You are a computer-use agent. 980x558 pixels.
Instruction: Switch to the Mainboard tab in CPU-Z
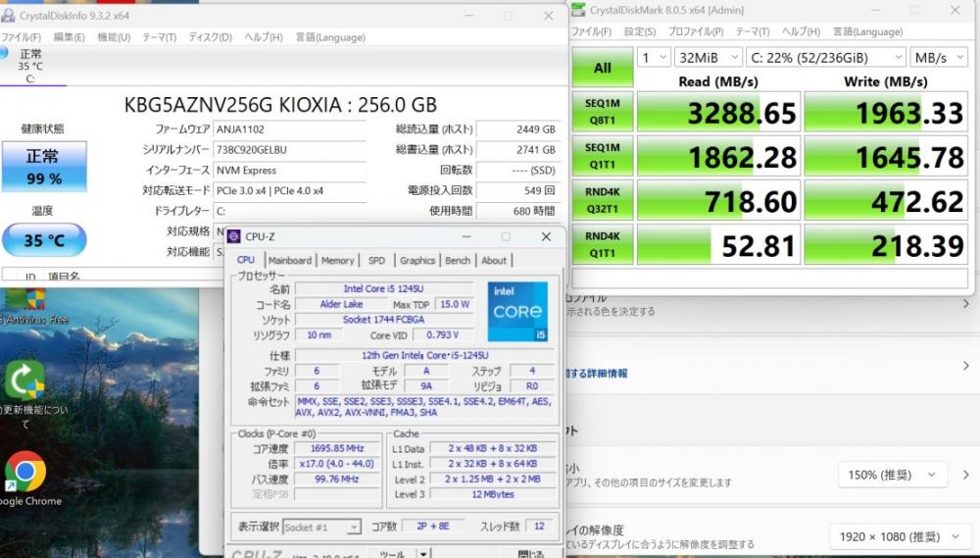[290, 260]
